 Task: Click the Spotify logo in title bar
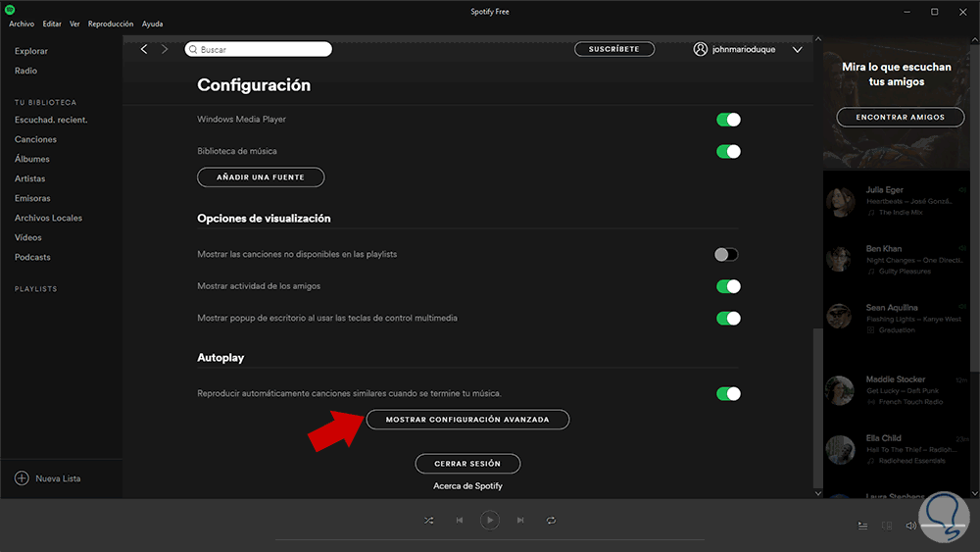point(10,10)
